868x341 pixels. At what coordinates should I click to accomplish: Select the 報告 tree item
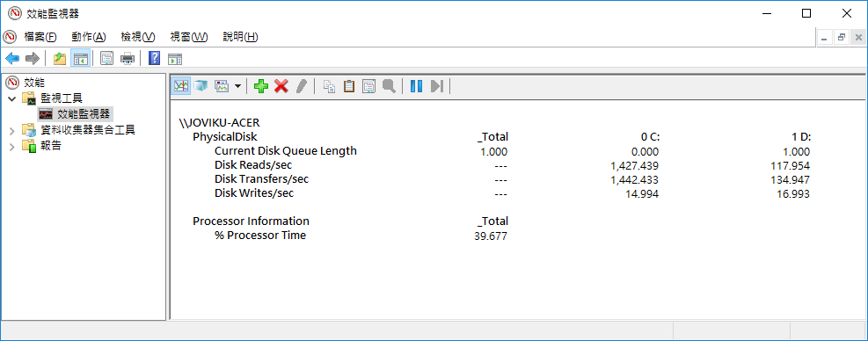tap(51, 146)
